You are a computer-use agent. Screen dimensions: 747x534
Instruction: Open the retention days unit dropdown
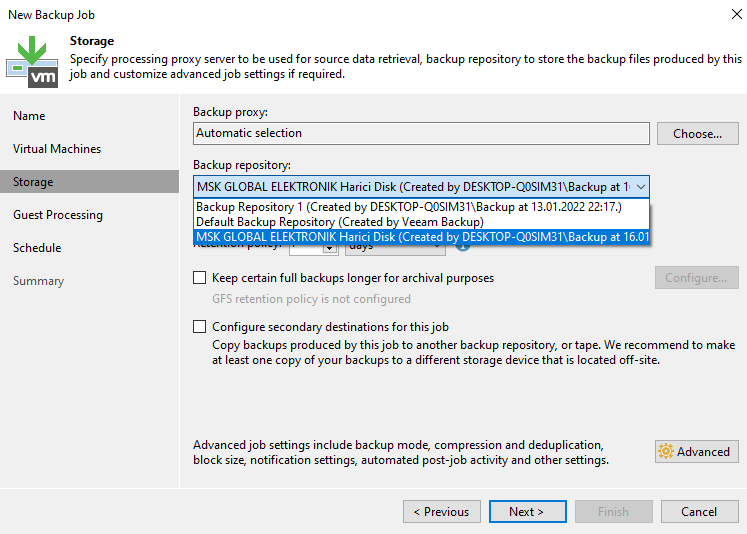[395, 249]
